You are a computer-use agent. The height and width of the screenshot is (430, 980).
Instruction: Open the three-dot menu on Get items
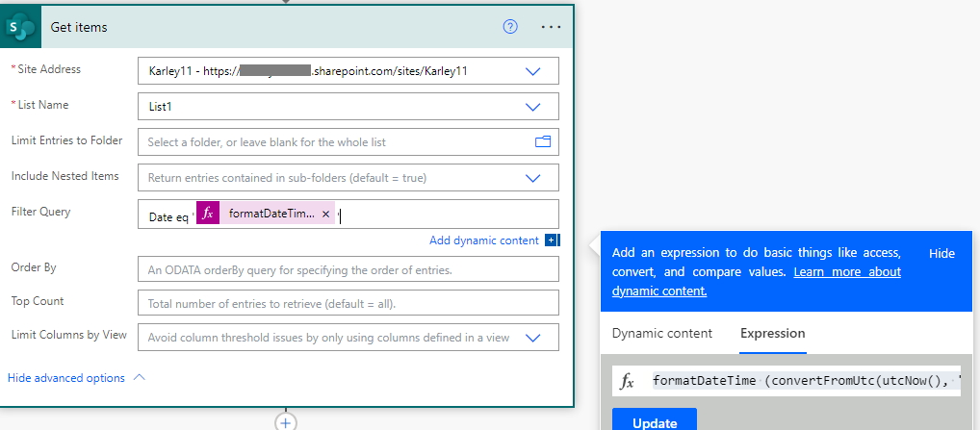[x=551, y=27]
